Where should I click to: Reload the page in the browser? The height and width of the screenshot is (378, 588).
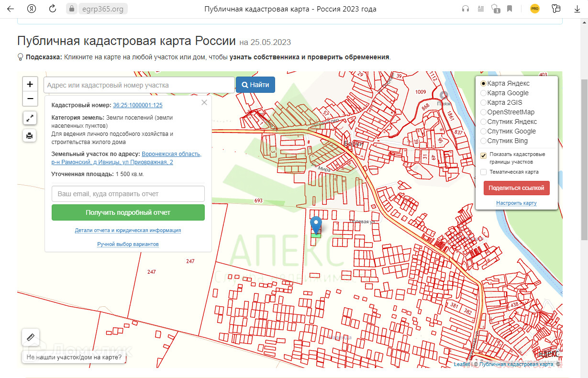pyautogui.click(x=53, y=9)
